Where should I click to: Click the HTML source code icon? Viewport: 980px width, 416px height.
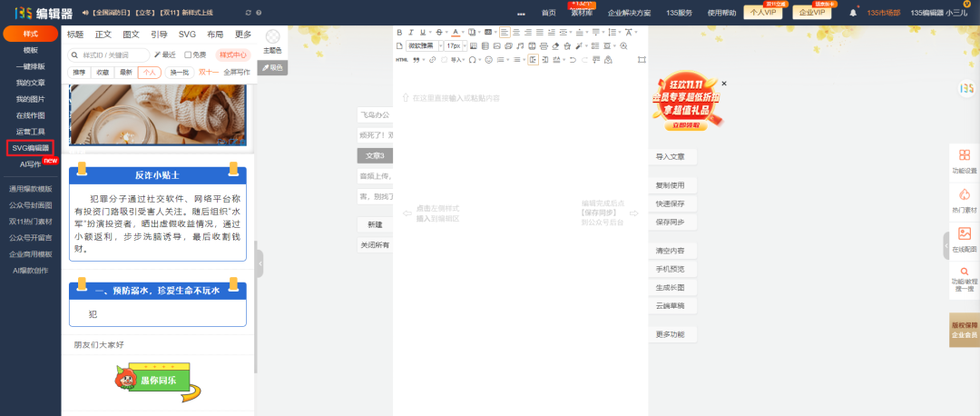click(401, 59)
